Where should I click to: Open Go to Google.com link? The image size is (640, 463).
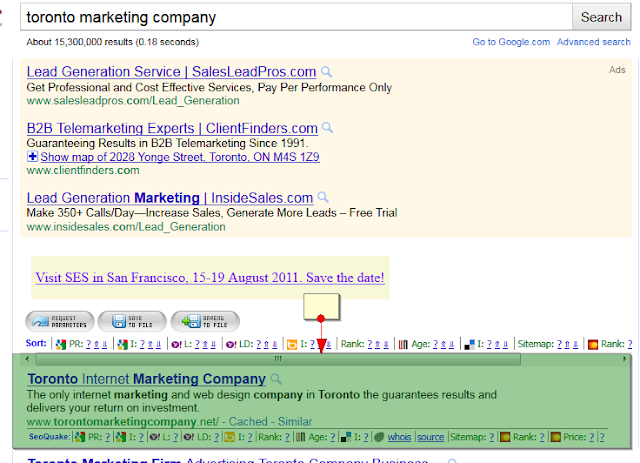511,42
